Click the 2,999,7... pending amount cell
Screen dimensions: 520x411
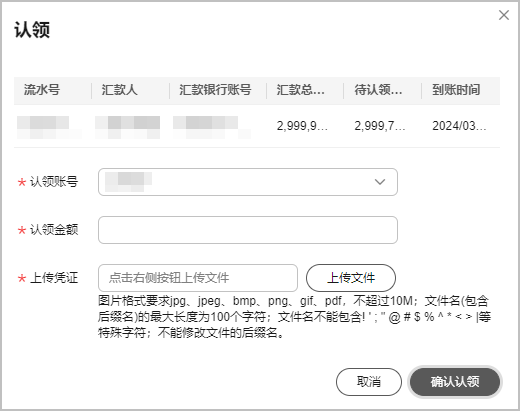tap(380, 126)
